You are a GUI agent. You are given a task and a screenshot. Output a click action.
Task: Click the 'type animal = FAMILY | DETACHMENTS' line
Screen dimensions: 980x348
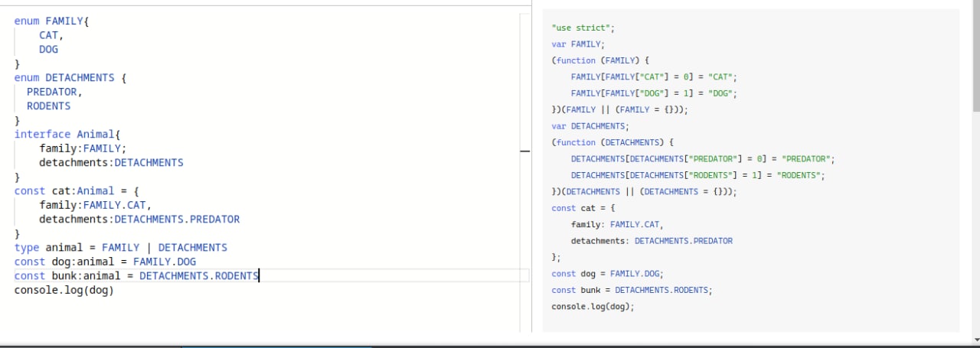[x=121, y=248]
